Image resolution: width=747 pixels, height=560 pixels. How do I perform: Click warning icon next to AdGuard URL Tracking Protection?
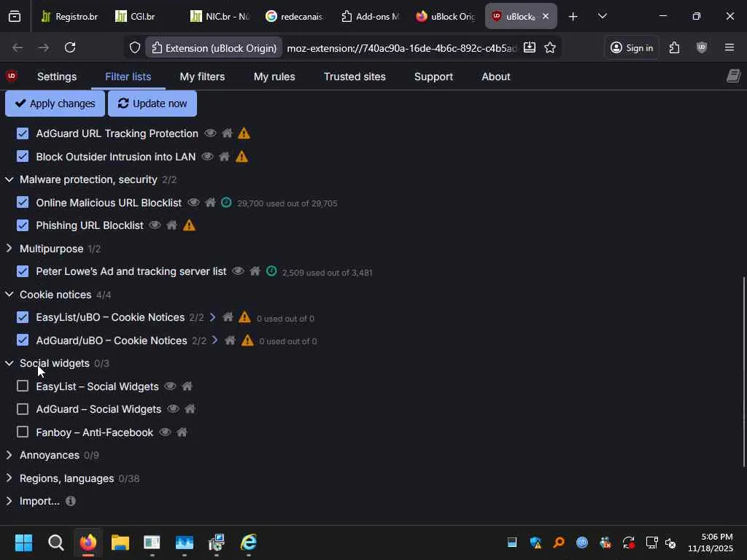pos(244,133)
